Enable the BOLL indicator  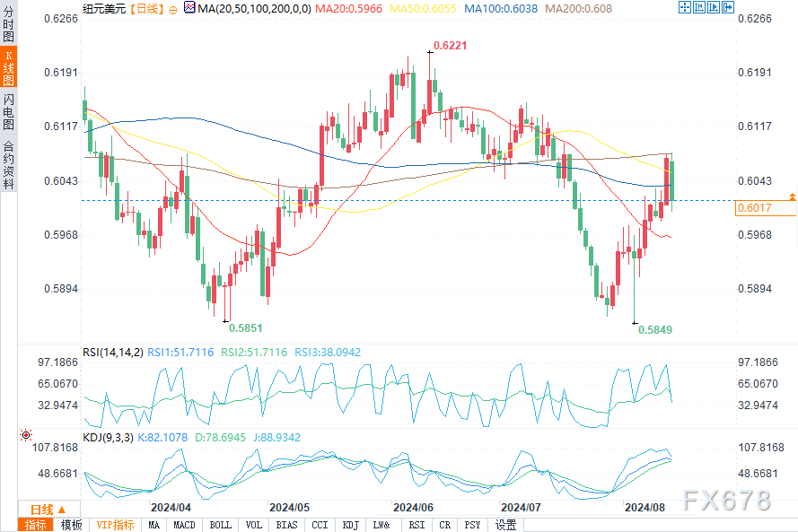click(220, 525)
